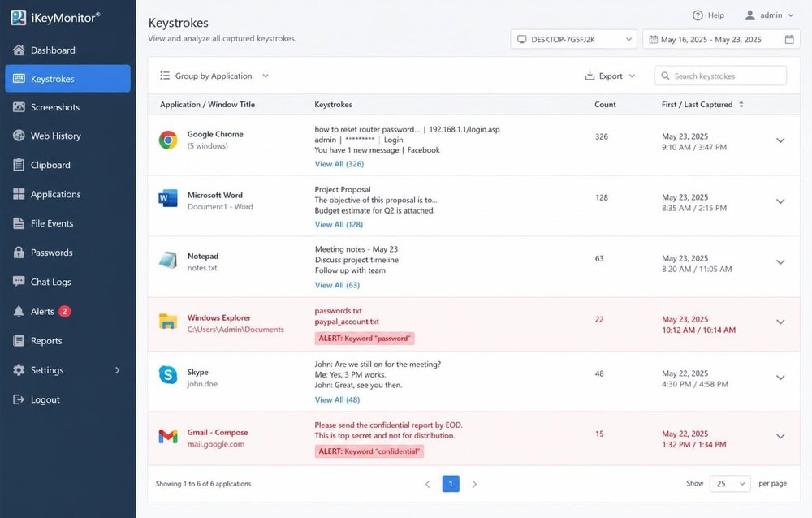Click the Search keystrokes input field
The image size is (812, 518).
click(x=720, y=76)
